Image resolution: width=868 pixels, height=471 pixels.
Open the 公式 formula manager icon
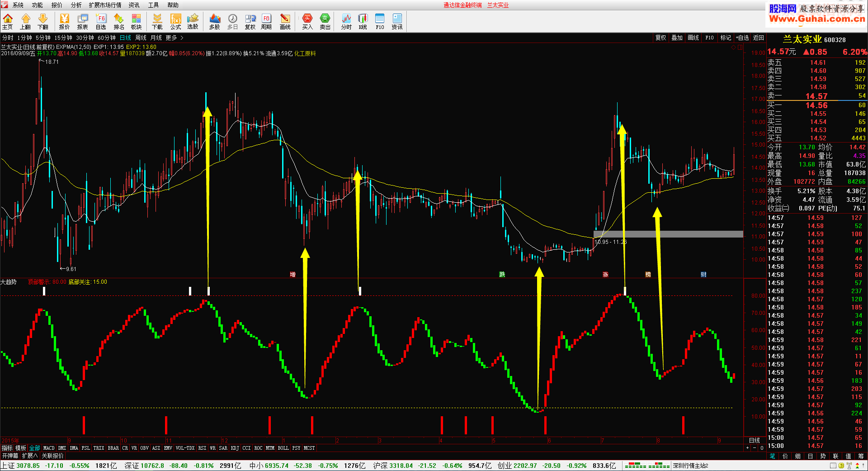point(175,21)
